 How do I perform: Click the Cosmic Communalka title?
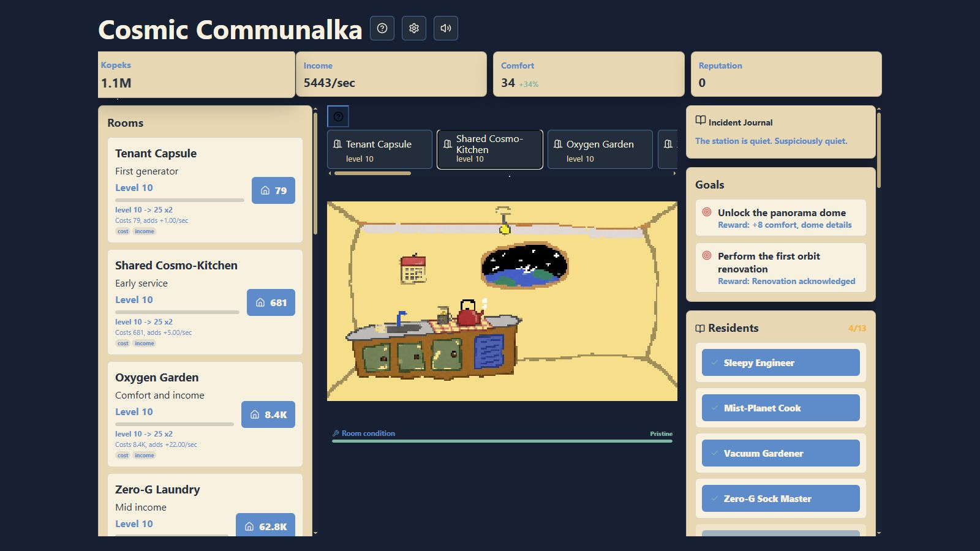pos(230,29)
